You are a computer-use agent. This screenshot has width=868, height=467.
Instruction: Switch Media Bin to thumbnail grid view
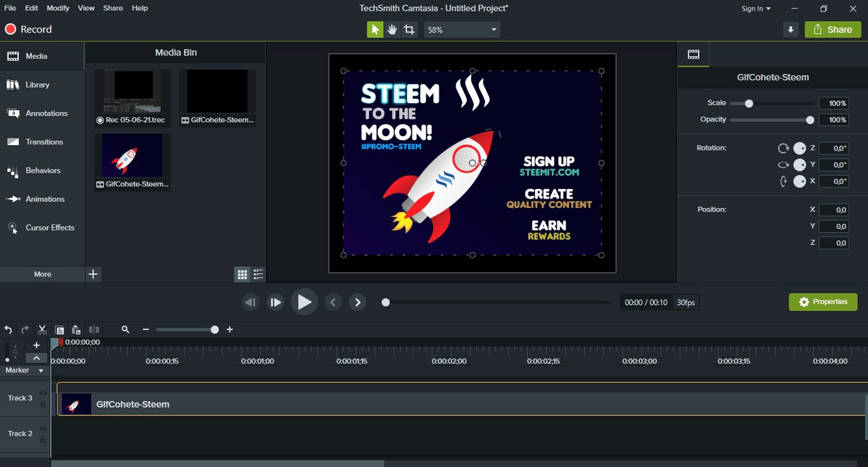pyautogui.click(x=242, y=275)
